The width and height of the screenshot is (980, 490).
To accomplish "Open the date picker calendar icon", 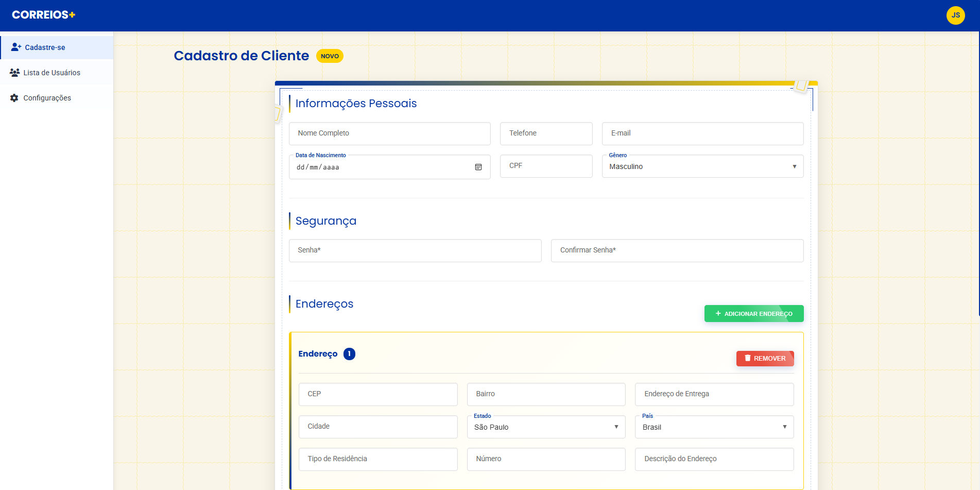I will point(478,167).
